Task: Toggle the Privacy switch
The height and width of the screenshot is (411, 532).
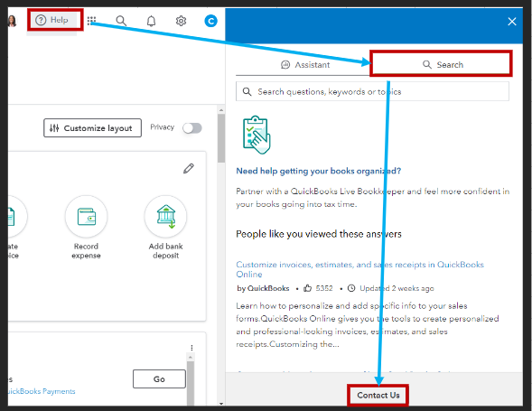Action: 192,128
